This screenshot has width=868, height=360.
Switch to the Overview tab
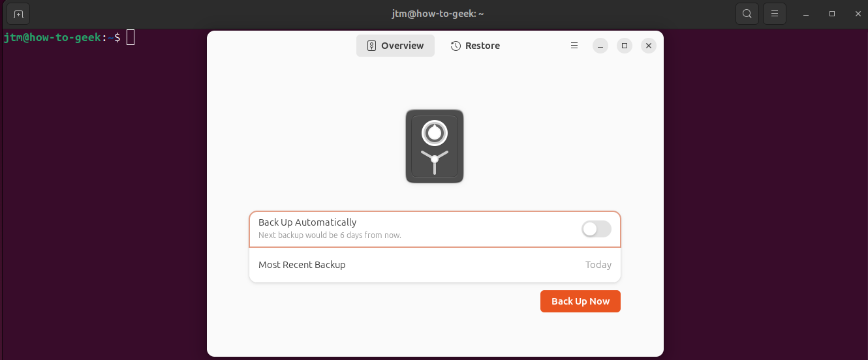[395, 46]
